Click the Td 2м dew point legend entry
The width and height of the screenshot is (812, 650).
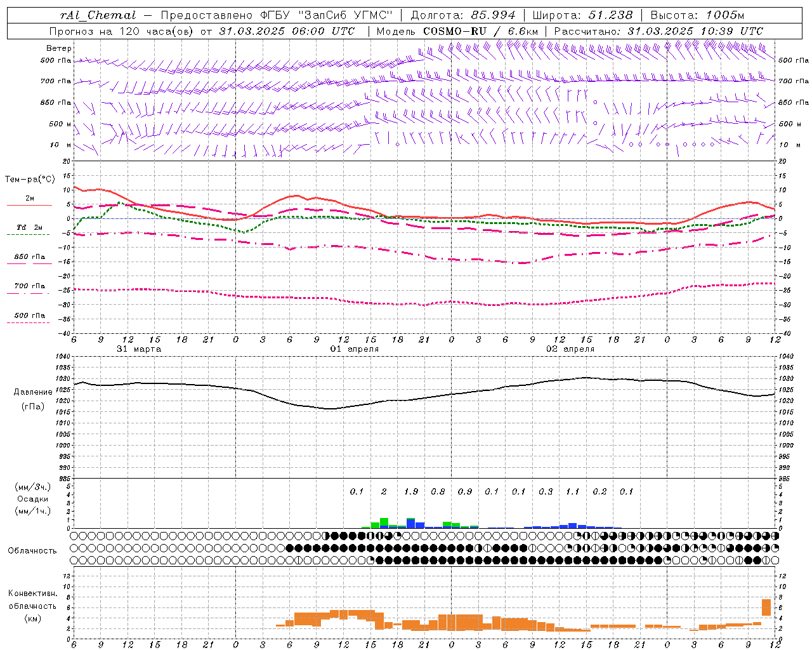coord(29,229)
